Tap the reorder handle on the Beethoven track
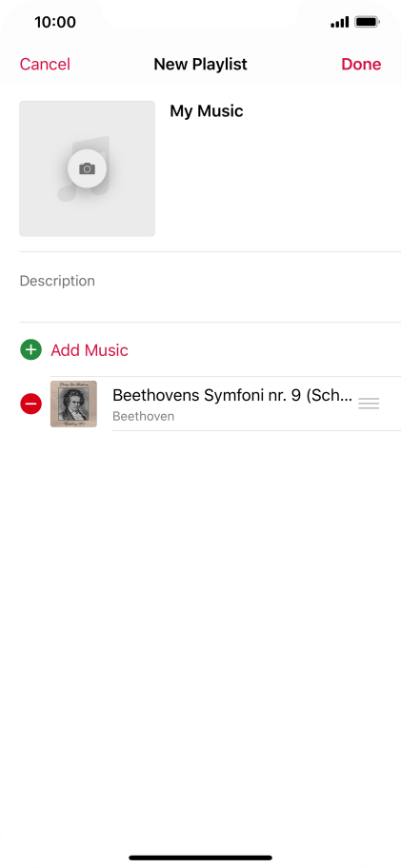 click(369, 404)
